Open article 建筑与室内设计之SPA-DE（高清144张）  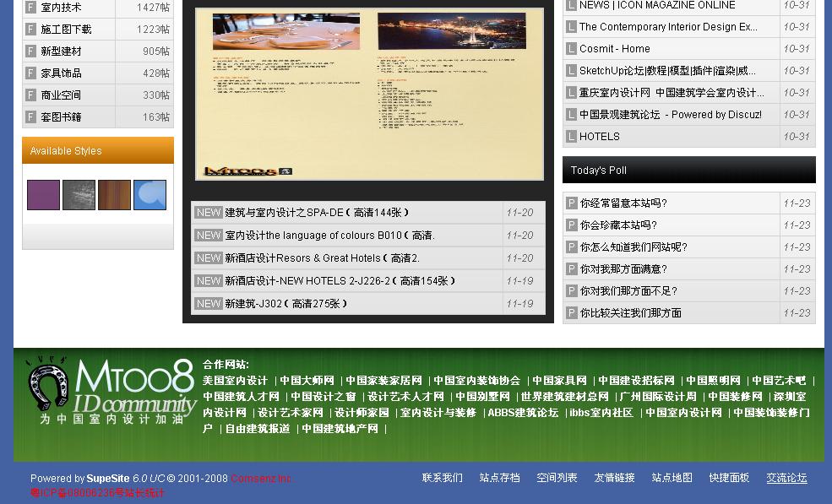coord(317,213)
